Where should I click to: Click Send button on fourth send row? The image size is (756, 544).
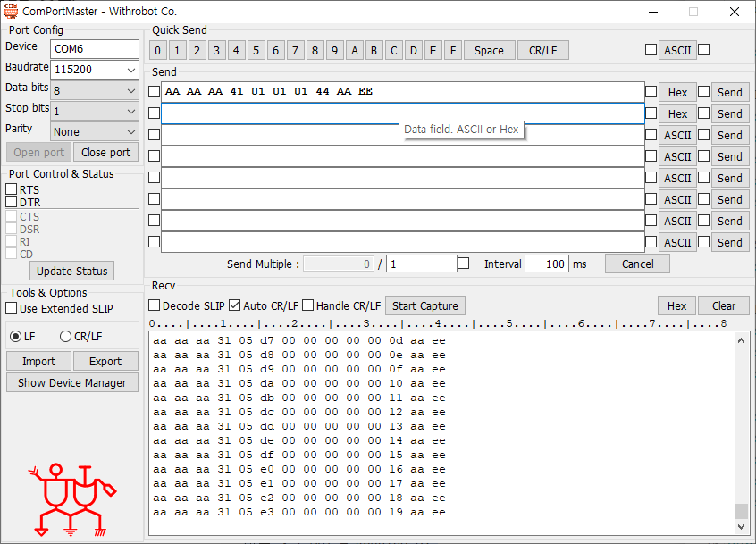tap(730, 156)
